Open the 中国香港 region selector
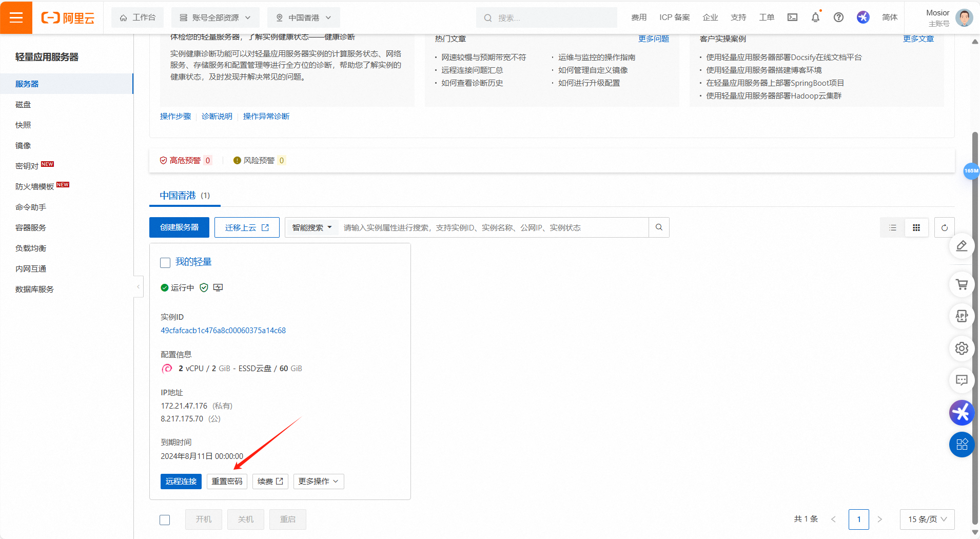The height and width of the screenshot is (539, 980). pyautogui.click(x=304, y=17)
